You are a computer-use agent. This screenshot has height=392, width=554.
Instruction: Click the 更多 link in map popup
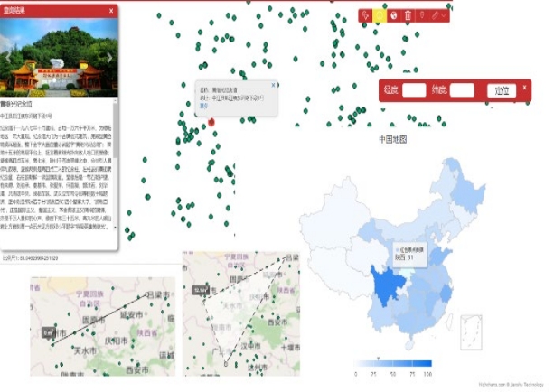pos(203,106)
